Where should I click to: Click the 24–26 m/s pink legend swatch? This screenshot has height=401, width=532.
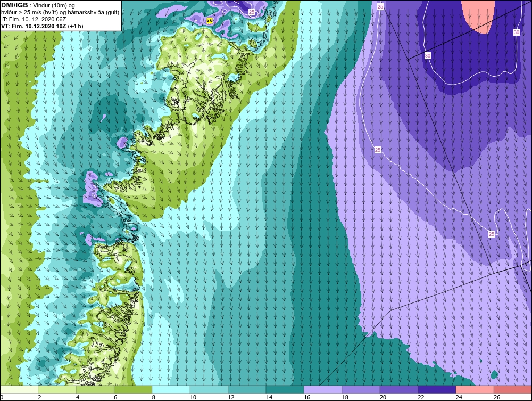tap(475, 389)
